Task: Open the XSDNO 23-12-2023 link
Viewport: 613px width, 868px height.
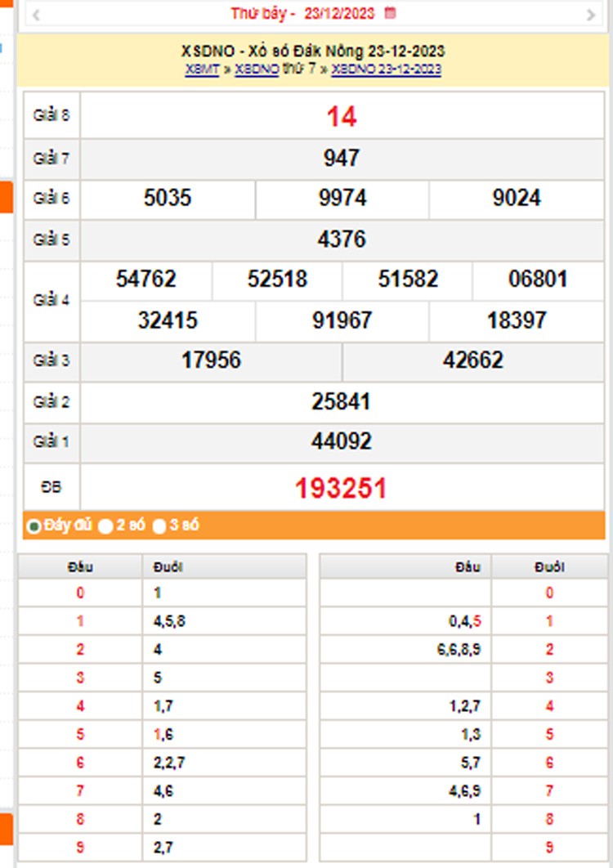Action: [386, 69]
